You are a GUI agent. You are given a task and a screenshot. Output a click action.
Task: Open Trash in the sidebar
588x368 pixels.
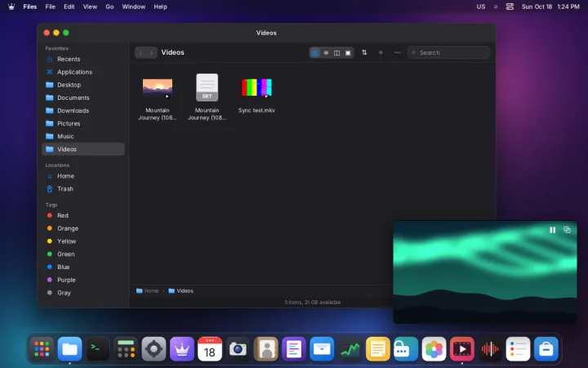tap(82, 189)
